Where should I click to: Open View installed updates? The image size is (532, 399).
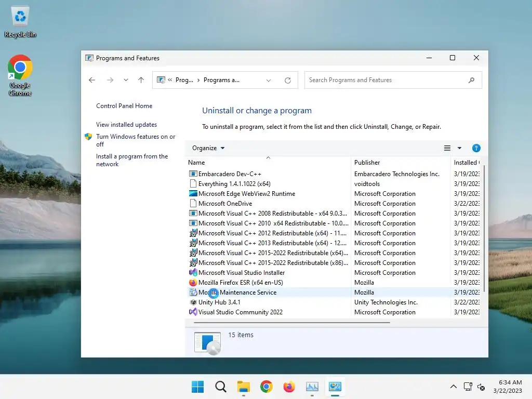pyautogui.click(x=127, y=125)
